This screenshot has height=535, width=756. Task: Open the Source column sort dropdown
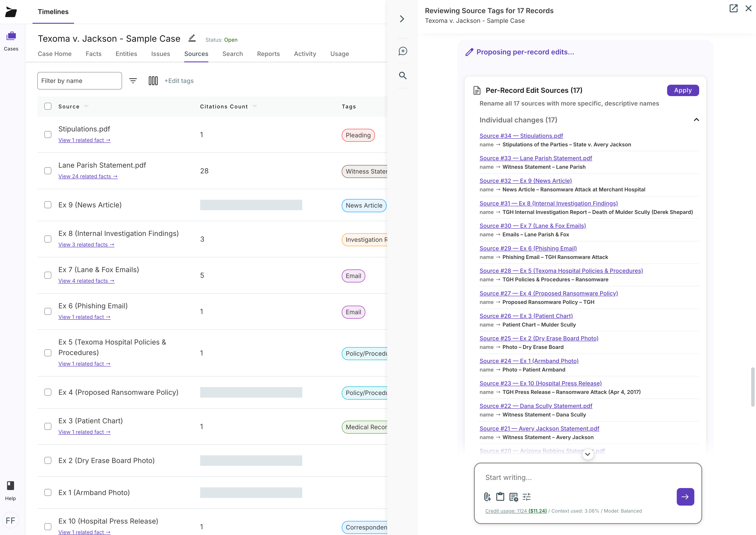pos(87,106)
